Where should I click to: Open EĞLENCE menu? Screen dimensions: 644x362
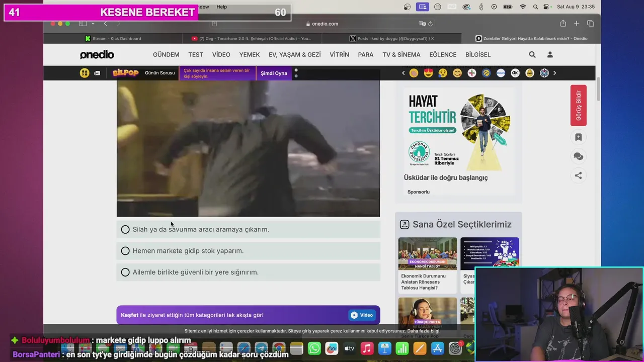click(443, 55)
